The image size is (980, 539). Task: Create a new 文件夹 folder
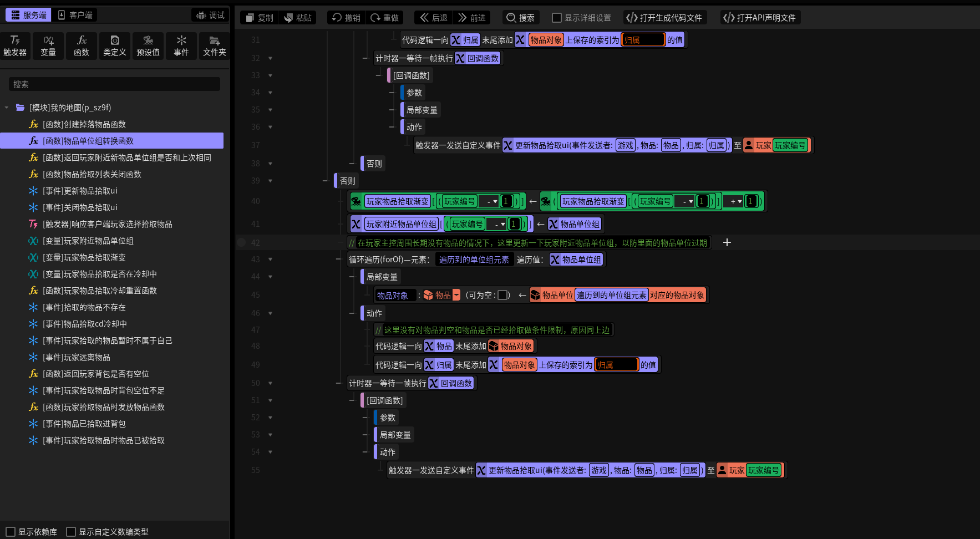coord(215,45)
